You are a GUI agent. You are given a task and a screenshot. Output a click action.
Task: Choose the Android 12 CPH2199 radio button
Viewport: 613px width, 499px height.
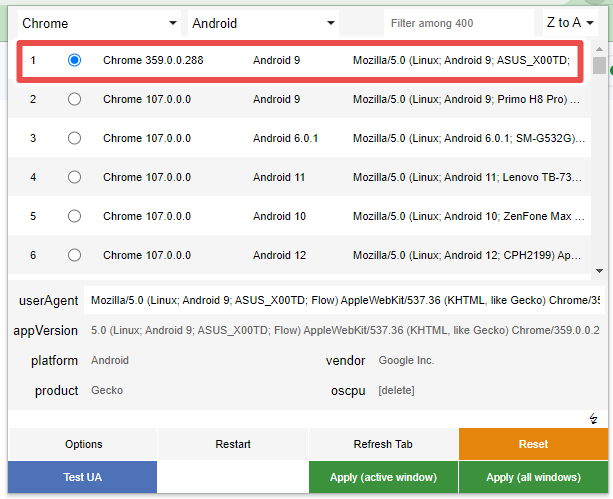[x=74, y=255]
